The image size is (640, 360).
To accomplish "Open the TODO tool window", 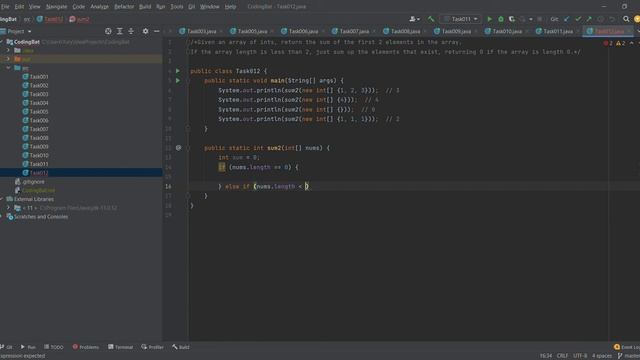I will coord(53,347).
